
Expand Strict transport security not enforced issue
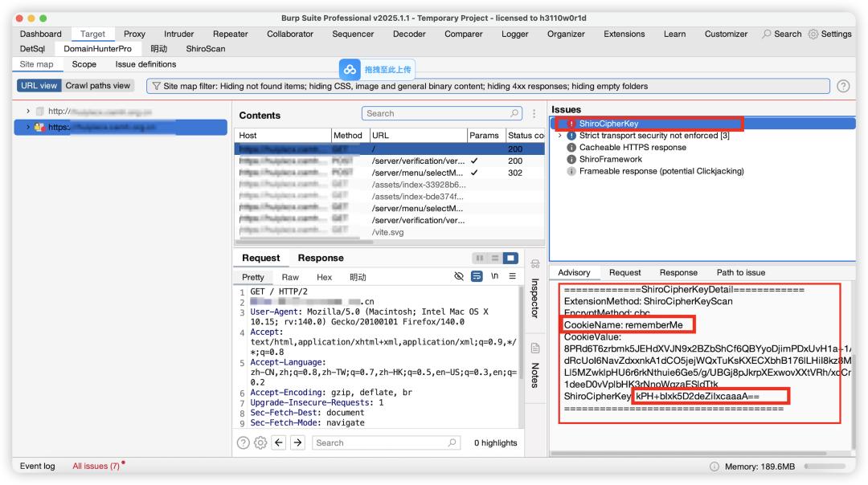[x=560, y=136]
